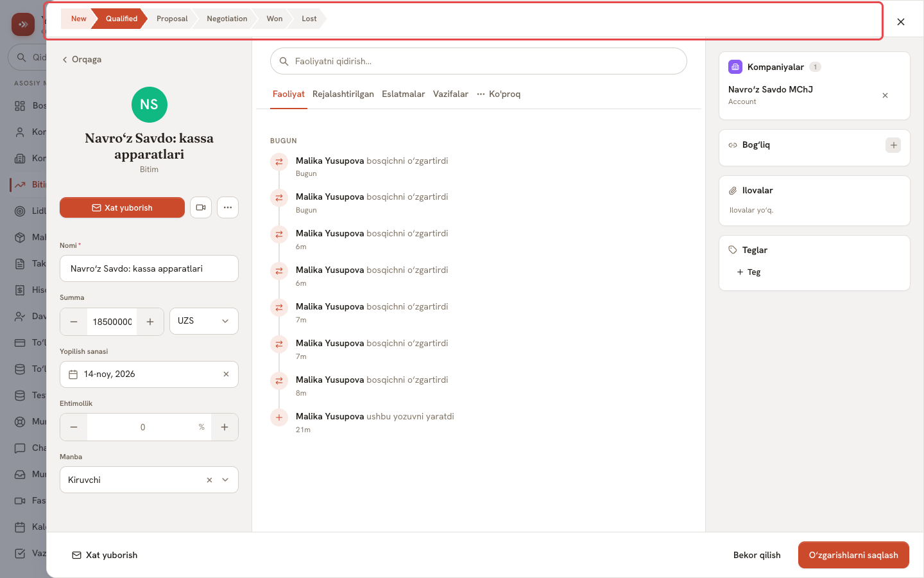This screenshot has width=924, height=578.
Task: Set pipeline stage to New
Action: [79, 19]
